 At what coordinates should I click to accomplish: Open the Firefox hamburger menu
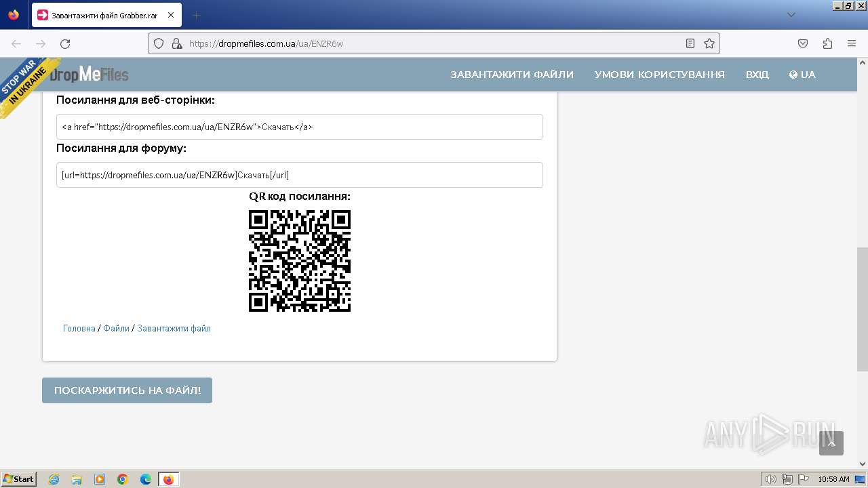pyautogui.click(x=852, y=43)
